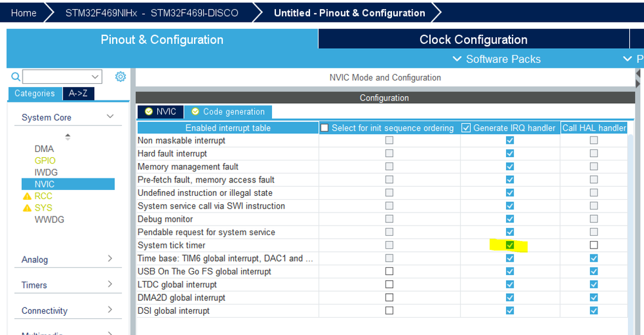Click the NVIC Mode and Configuration title
The height and width of the screenshot is (335, 644).
385,77
